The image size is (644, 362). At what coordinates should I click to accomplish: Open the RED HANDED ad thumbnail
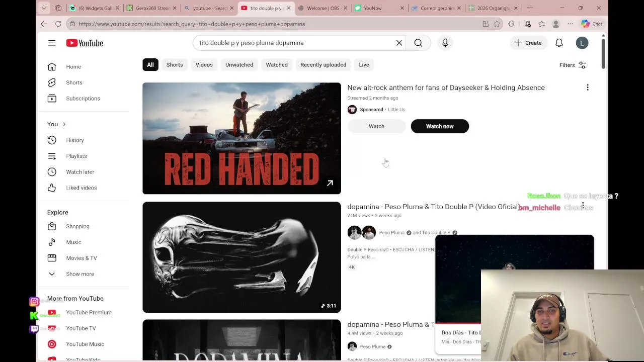pos(242,138)
